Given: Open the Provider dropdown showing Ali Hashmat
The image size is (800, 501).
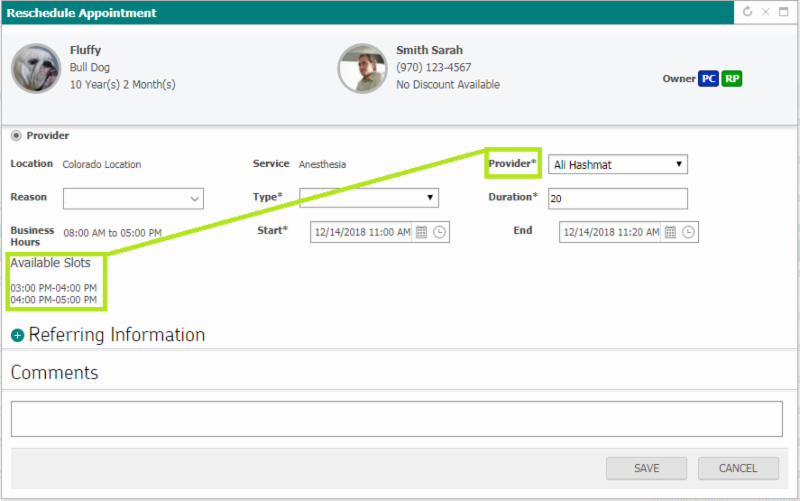Looking at the screenshot, I should tap(618, 164).
